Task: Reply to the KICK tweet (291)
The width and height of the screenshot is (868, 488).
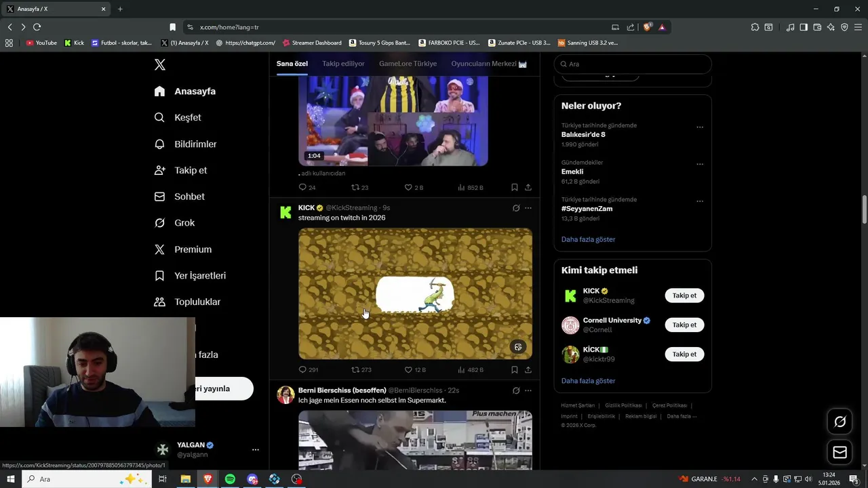Action: (308, 369)
